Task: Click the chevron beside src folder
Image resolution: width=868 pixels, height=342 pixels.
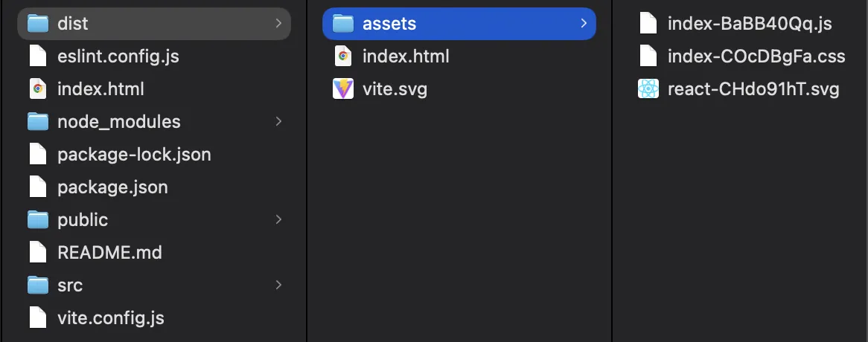Action: click(278, 285)
